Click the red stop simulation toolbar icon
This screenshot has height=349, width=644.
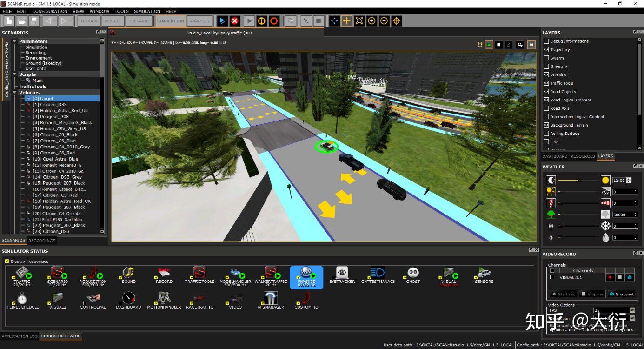(x=235, y=21)
